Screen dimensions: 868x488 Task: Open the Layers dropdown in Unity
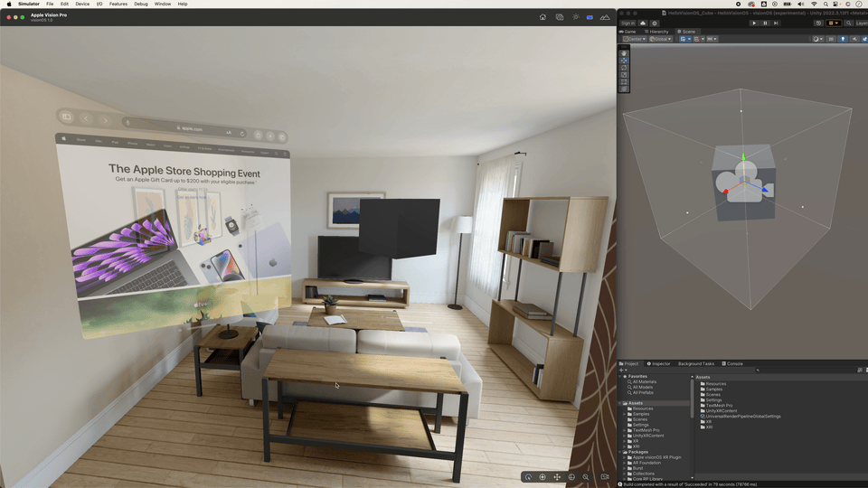(862, 23)
